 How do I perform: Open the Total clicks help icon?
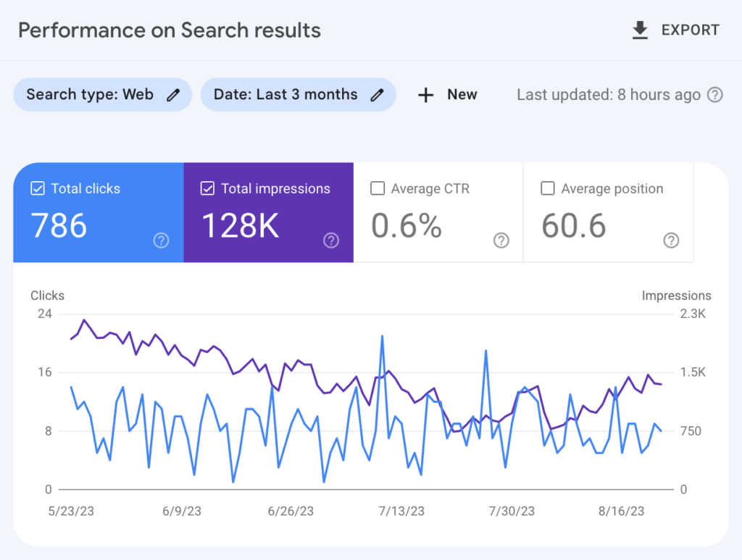click(x=161, y=241)
